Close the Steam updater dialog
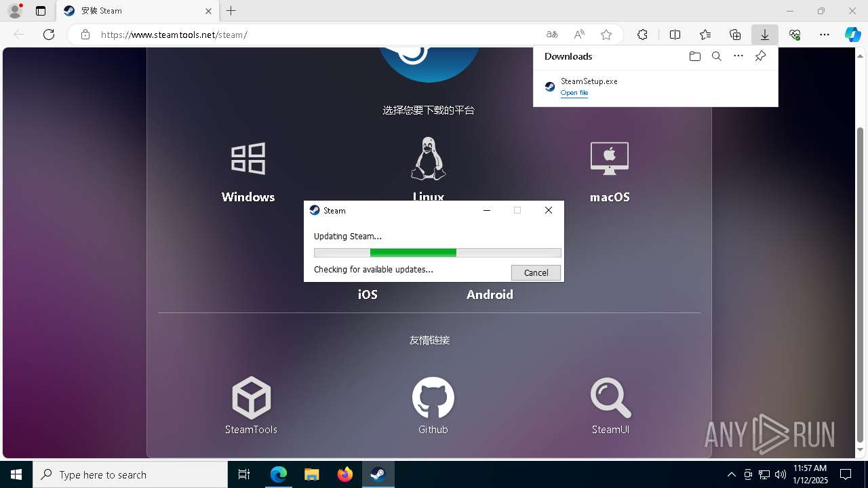Image resolution: width=868 pixels, height=488 pixels. click(549, 211)
